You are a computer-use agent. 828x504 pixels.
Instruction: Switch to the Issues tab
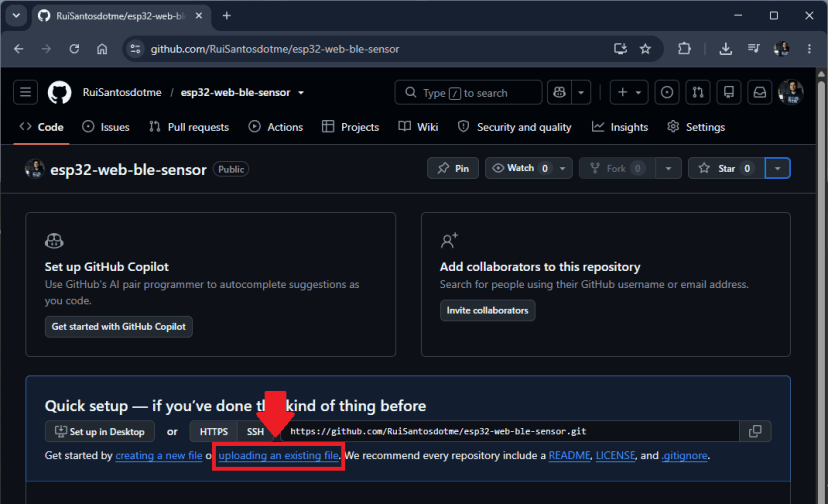pos(106,127)
